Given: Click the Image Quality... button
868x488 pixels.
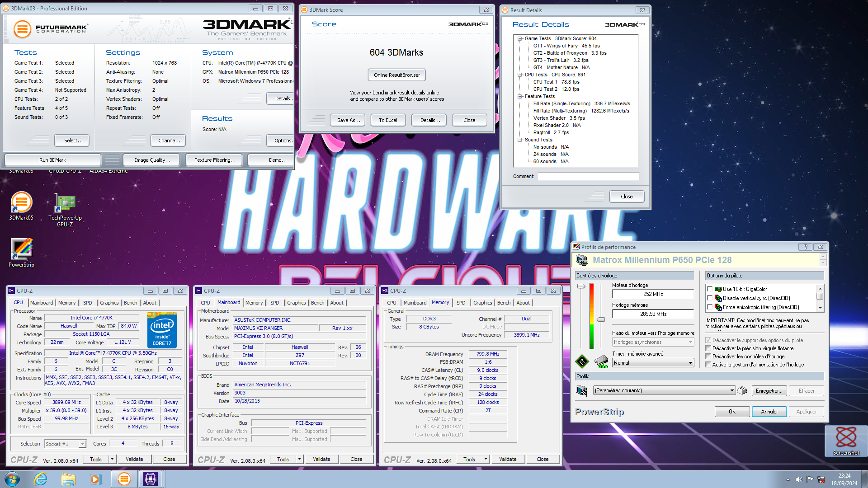Looking at the screenshot, I should click(152, 160).
